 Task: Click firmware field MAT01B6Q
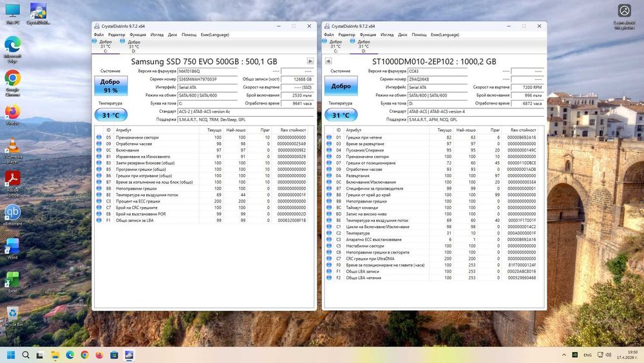tap(208, 71)
